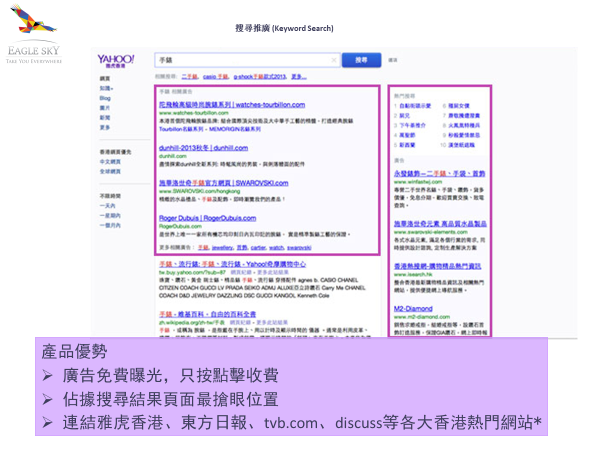Open the 永發錶飾 right-column ad link
The width and height of the screenshot is (600, 450).
pos(440,174)
